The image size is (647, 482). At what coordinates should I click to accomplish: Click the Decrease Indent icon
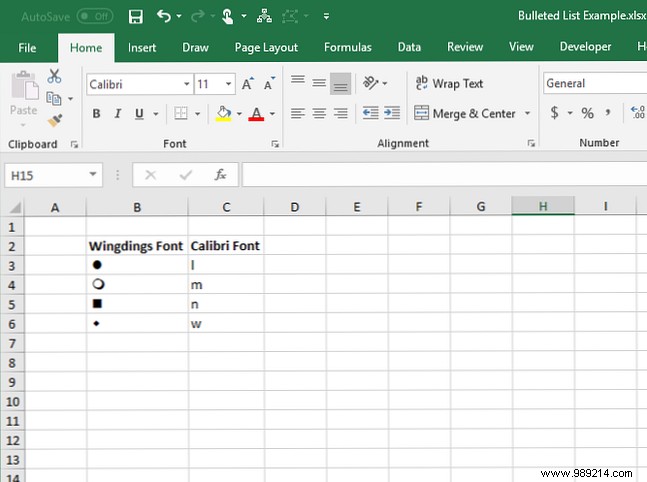coord(371,113)
